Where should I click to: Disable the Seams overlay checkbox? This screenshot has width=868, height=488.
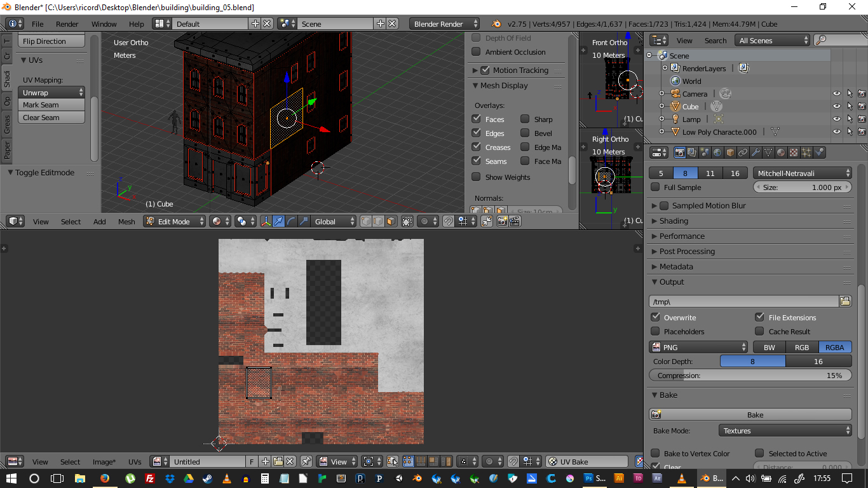click(x=477, y=161)
